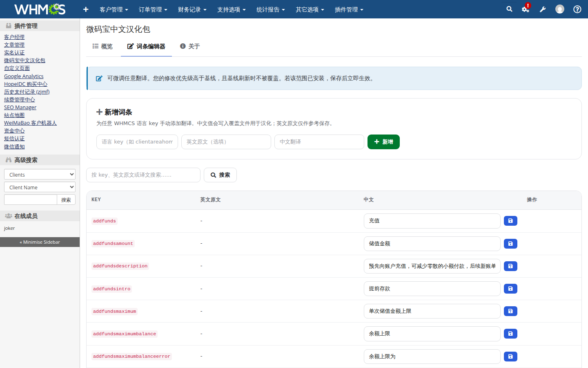Screen dimensions: 588x368
Task: Expand the 订单管理 menu
Action: click(x=153, y=9)
